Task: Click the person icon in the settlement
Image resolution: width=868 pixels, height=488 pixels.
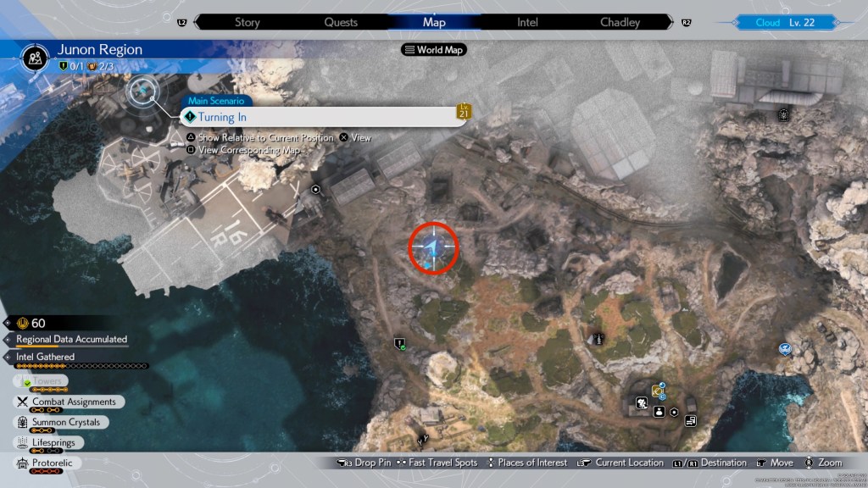Action: click(658, 411)
